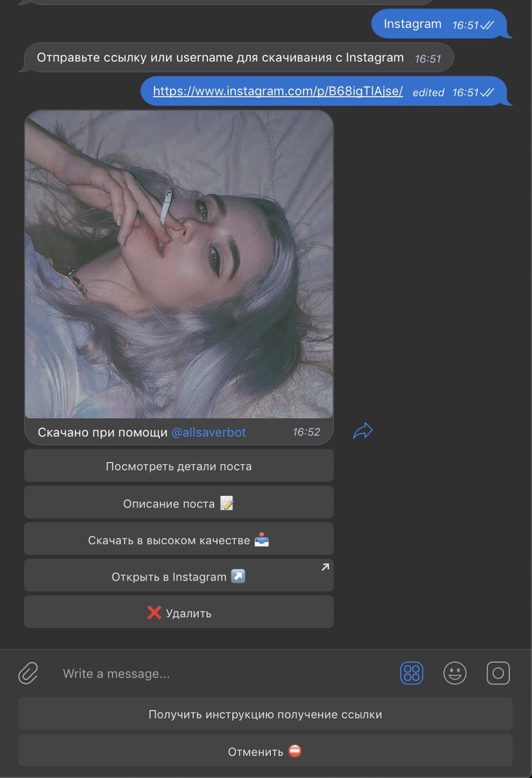Click the paperclip attach file icon
This screenshot has width=532, height=778.
[x=28, y=673]
